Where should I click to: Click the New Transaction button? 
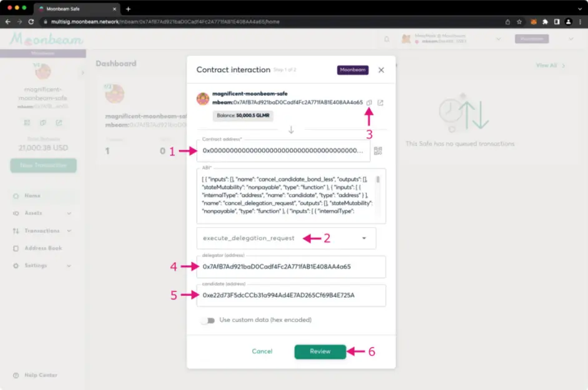pyautogui.click(x=44, y=165)
